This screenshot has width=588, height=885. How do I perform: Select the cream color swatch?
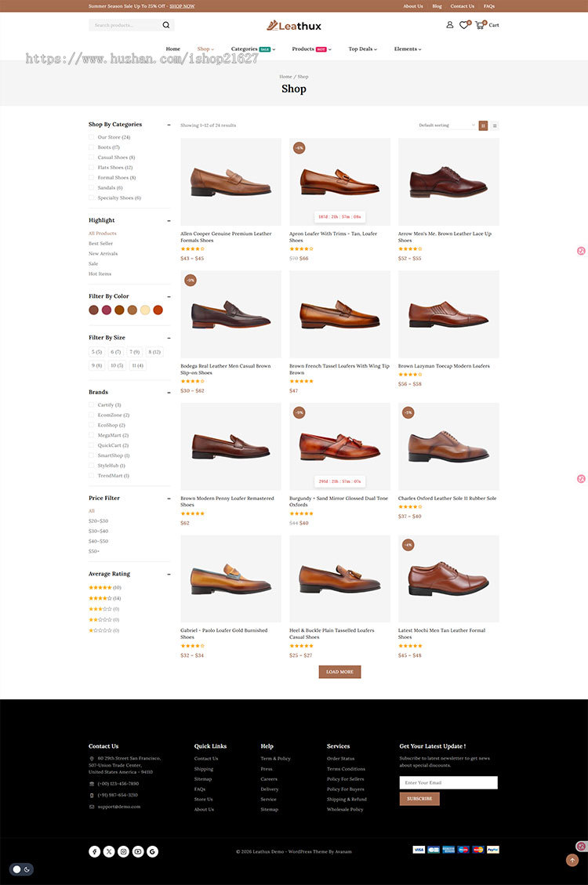145,310
